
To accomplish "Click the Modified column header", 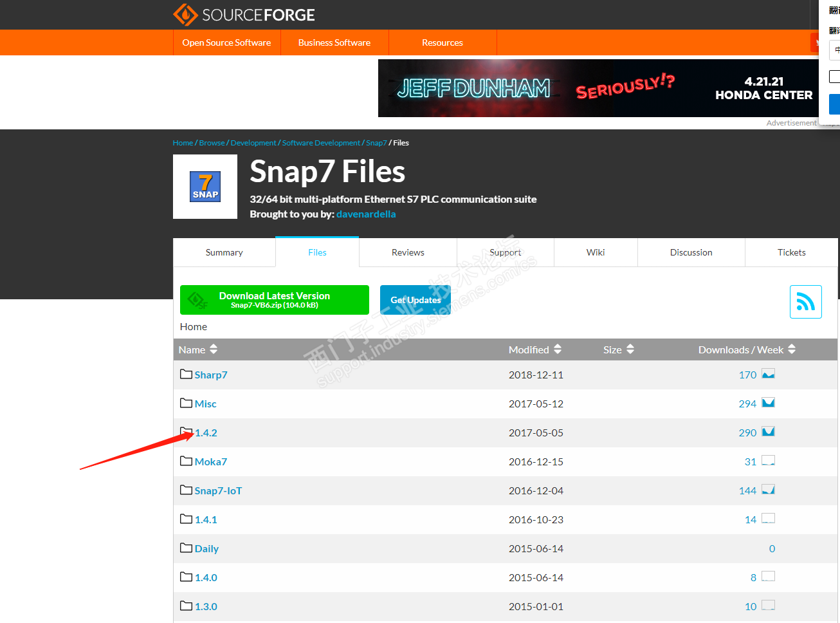I will click(x=529, y=349).
